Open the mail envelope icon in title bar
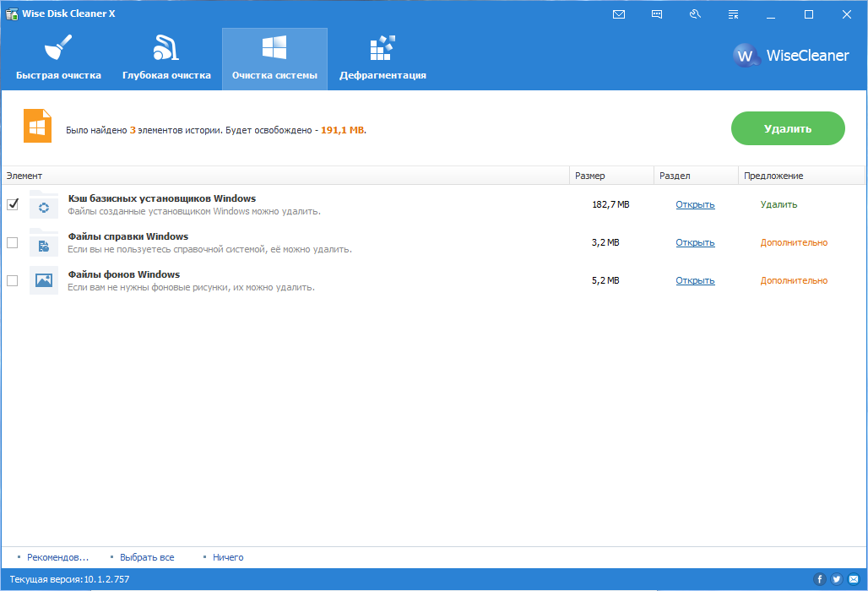Viewport: 868px width, 591px height. click(619, 14)
